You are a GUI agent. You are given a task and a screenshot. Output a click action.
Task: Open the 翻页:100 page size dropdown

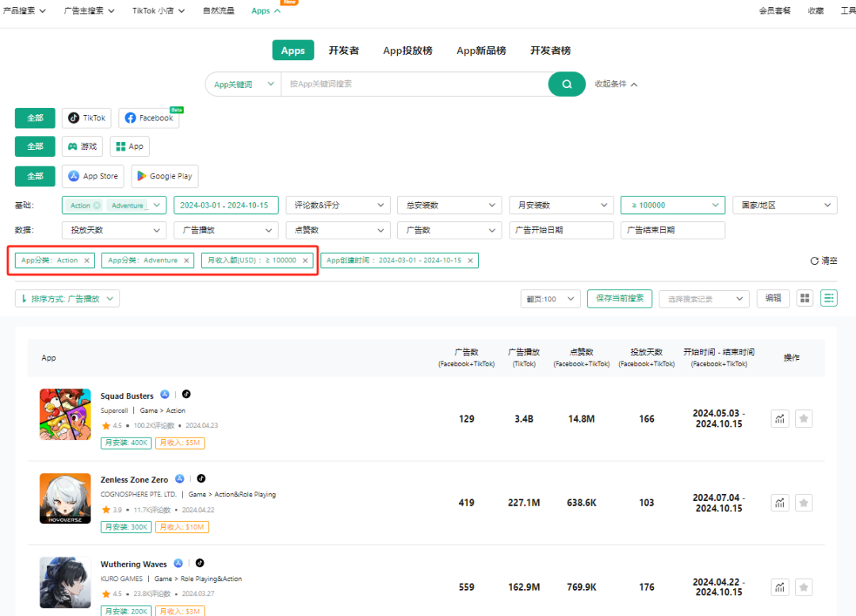(550, 299)
